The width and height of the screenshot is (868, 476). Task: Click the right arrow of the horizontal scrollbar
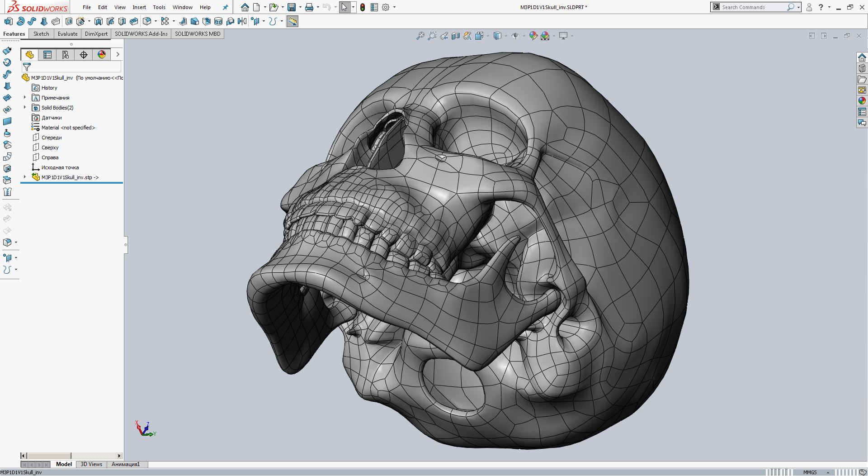pyautogui.click(x=119, y=456)
